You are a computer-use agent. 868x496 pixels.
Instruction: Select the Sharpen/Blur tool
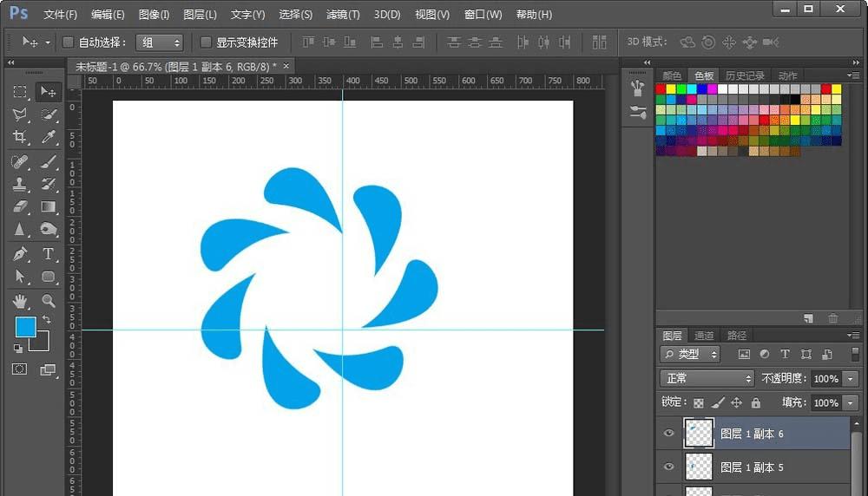tap(20, 229)
